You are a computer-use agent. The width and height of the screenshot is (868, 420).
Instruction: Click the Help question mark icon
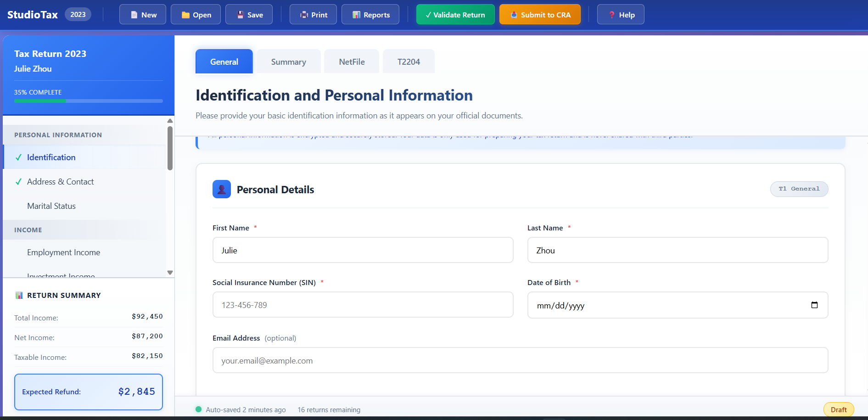pyautogui.click(x=612, y=14)
